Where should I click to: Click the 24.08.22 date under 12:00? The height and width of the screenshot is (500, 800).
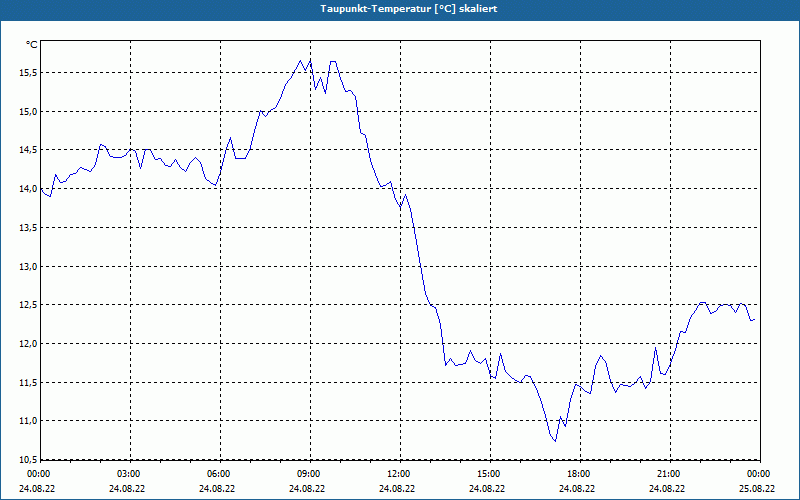pyautogui.click(x=397, y=489)
